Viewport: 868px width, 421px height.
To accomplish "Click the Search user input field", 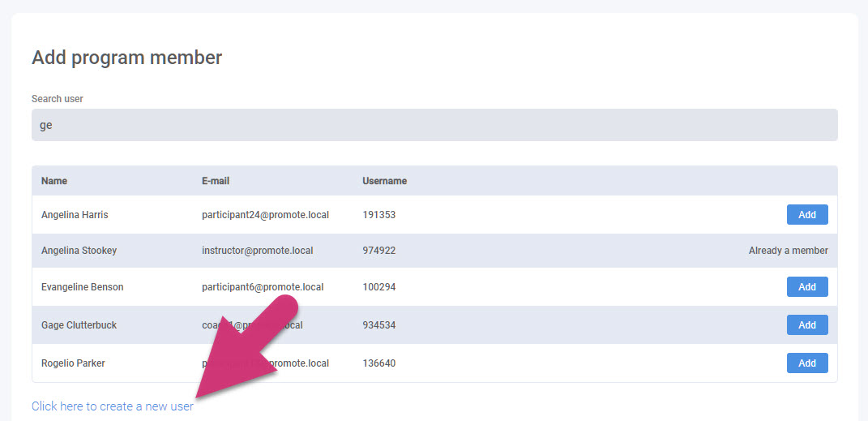I will tap(434, 126).
